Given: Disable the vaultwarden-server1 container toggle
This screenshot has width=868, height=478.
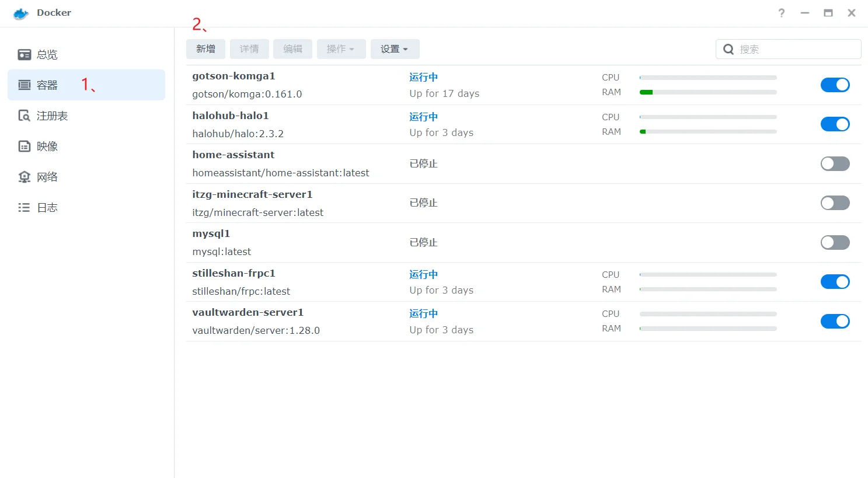Looking at the screenshot, I should (x=835, y=322).
